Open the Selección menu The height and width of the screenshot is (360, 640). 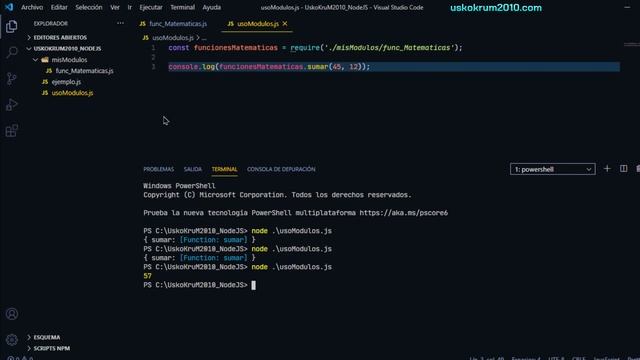[89, 7]
